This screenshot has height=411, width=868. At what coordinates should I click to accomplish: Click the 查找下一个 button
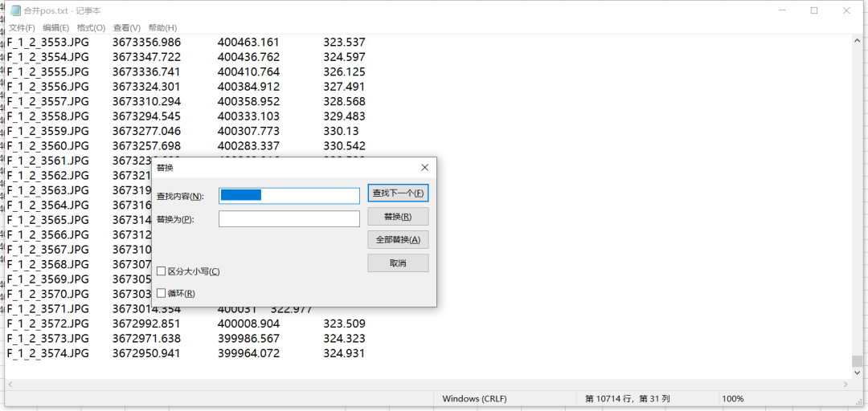coord(398,193)
